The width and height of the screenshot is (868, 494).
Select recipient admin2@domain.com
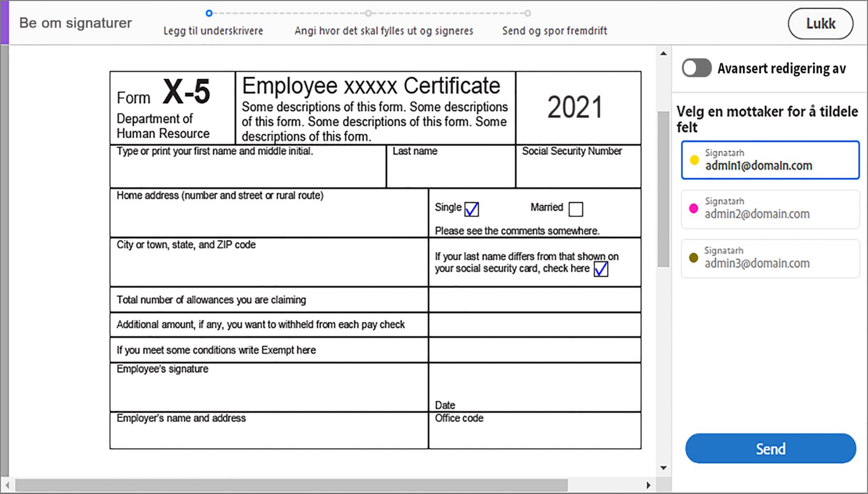tap(770, 209)
